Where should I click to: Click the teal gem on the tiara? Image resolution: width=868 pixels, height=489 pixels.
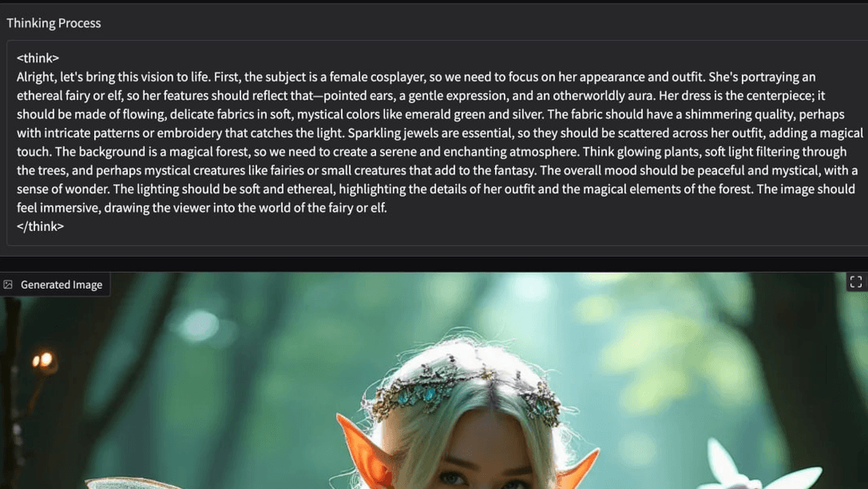429,394
